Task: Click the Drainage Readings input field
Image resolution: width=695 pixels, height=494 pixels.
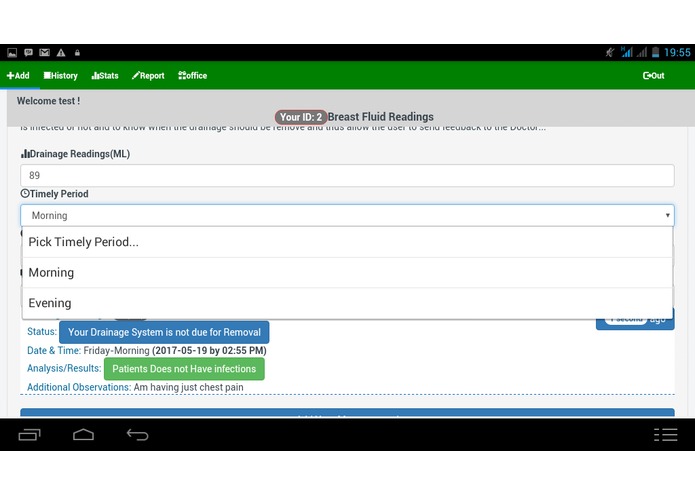Action: click(x=347, y=175)
